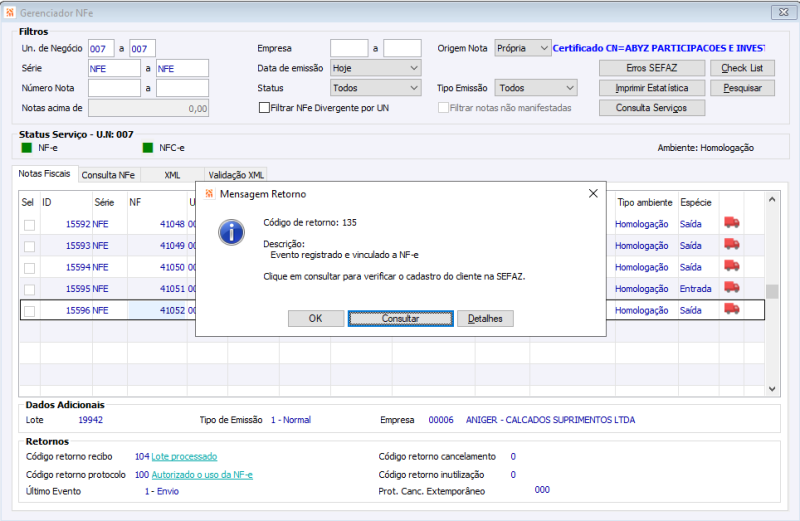Click the red truck icon in row 15593
This screenshot has height=521, width=800.
[x=732, y=244]
